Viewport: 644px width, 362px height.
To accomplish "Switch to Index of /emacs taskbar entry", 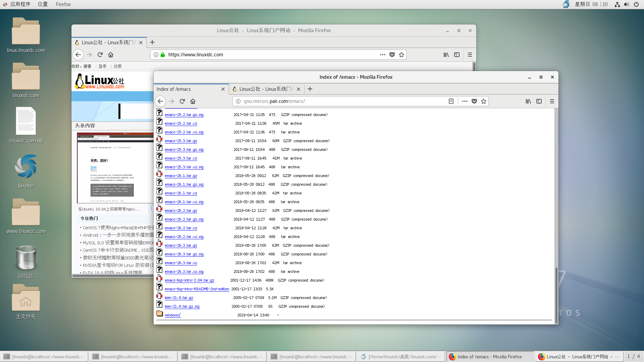I will [x=490, y=357].
